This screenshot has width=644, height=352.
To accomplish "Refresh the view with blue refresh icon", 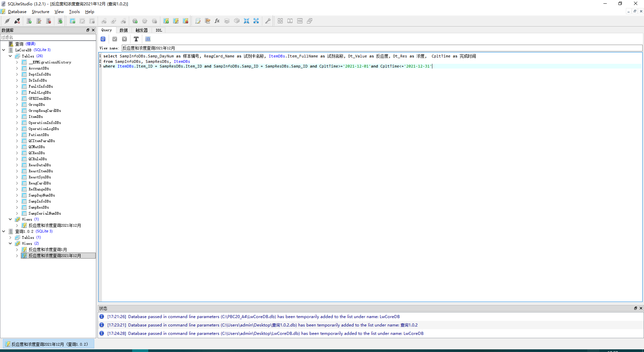I will [x=103, y=39].
